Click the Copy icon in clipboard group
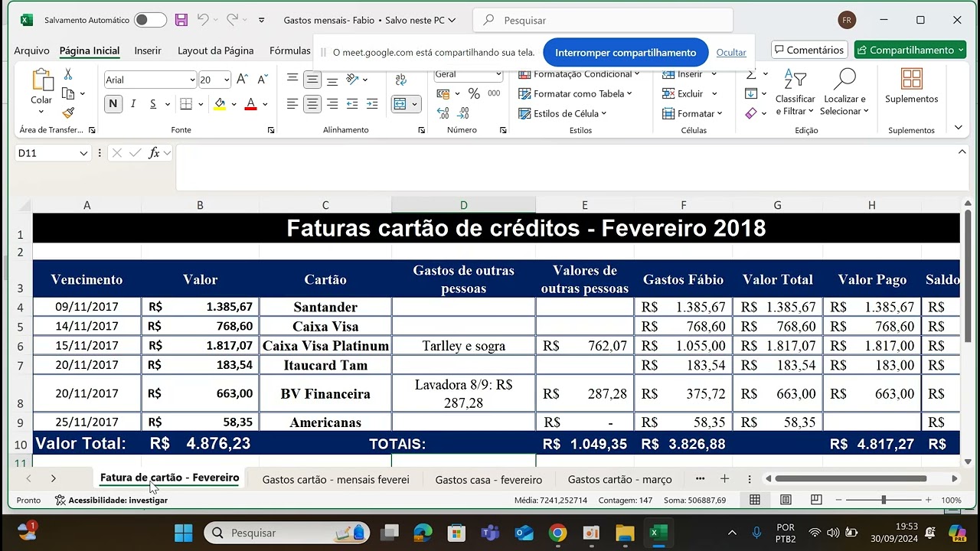 click(68, 93)
